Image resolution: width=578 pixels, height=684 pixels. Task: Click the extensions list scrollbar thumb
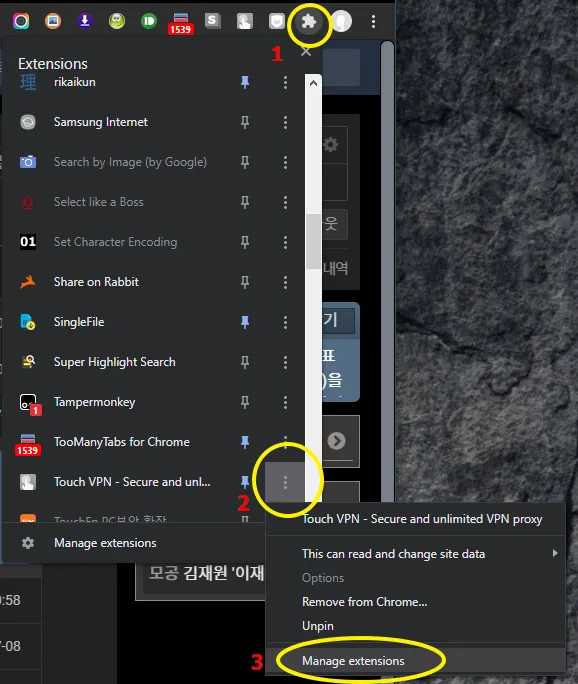[313, 241]
